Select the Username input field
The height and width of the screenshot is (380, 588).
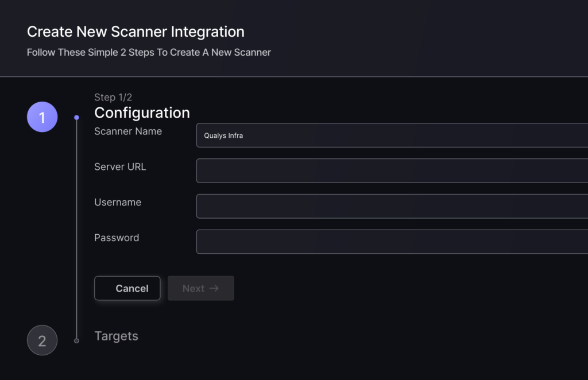(x=392, y=206)
